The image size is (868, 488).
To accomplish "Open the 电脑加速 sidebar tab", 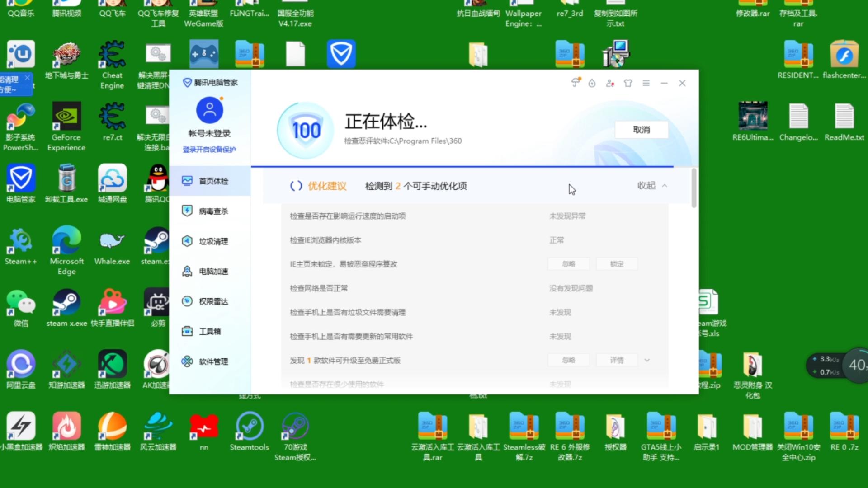I will [210, 271].
